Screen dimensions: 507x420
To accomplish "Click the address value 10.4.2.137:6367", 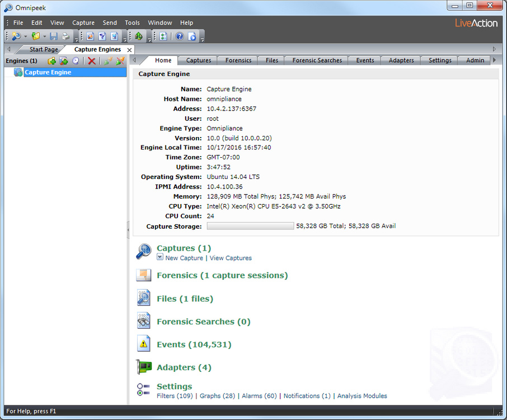I will [232, 108].
